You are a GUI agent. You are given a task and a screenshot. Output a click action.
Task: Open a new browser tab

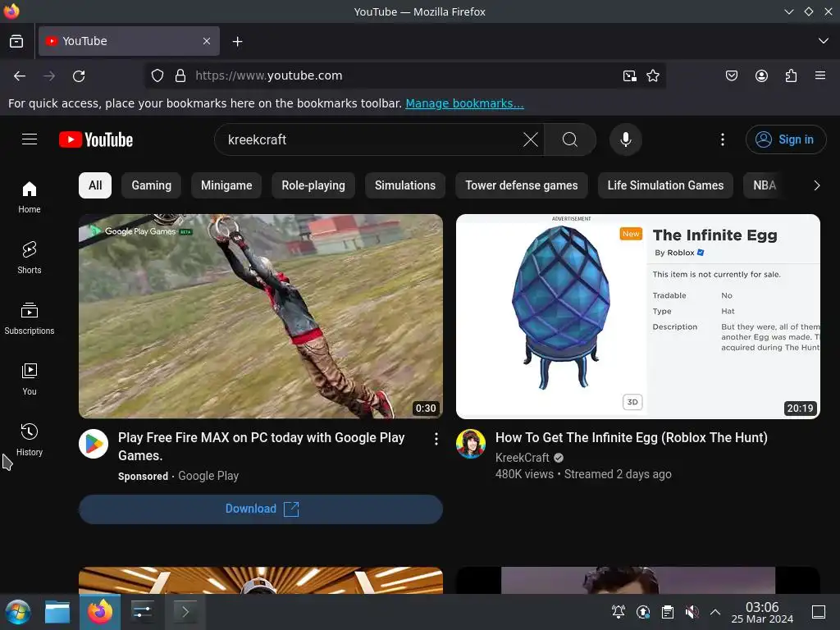click(237, 41)
